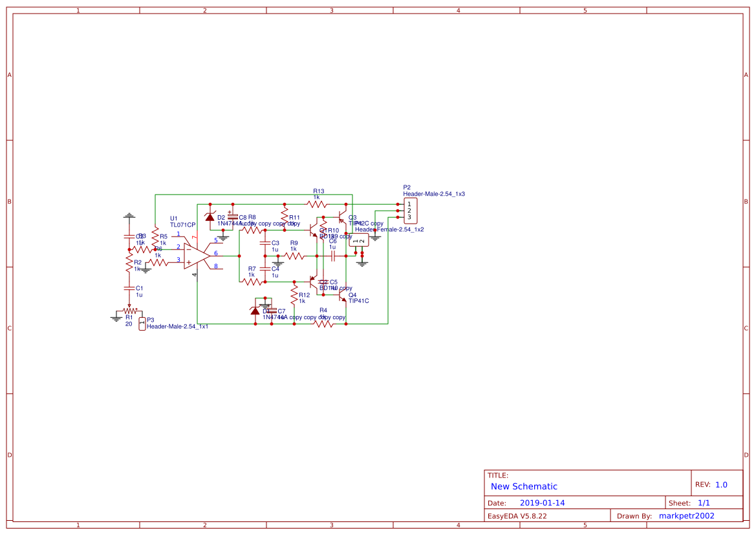Click the P2 three-pin male header
Image resolution: width=756 pixels, height=535 pixels.
pos(409,209)
